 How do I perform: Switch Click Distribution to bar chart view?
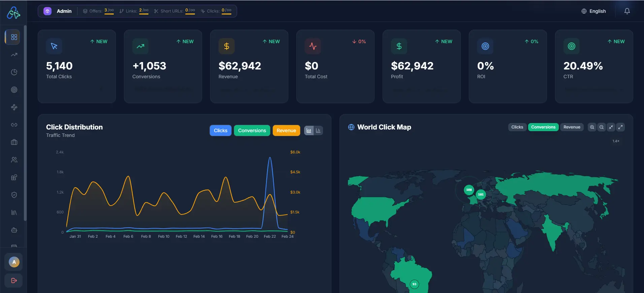[x=318, y=130]
